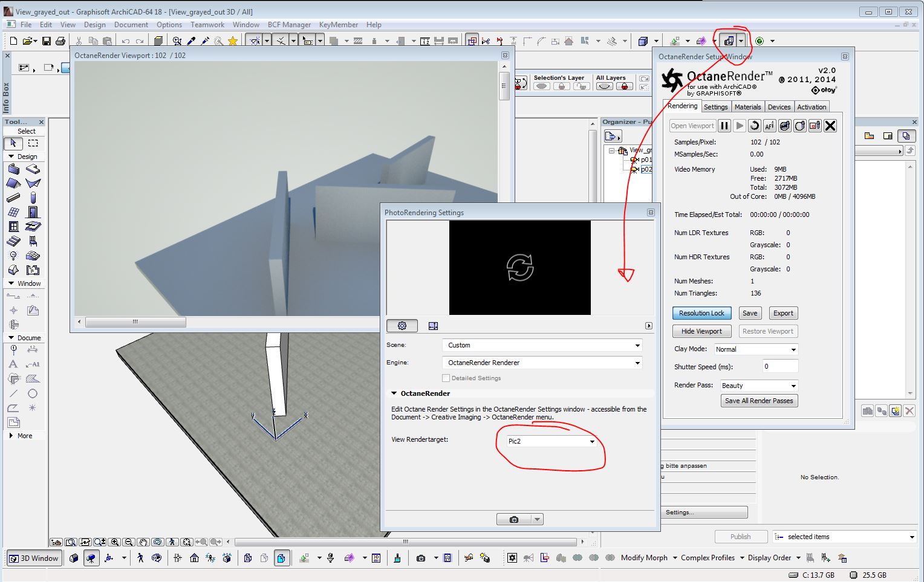Click the Zoom Out magnifier below 3D view

(x=129, y=542)
